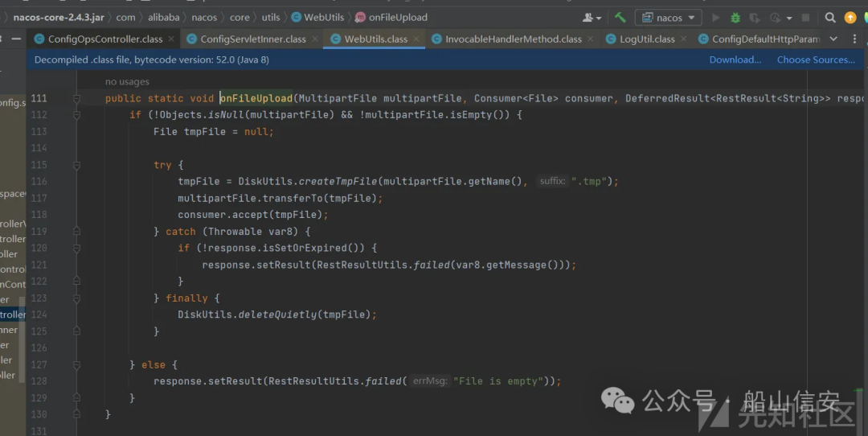The image size is (868, 436).
Task: Switch to ConfigServletInner.class tab
Action: (x=252, y=39)
